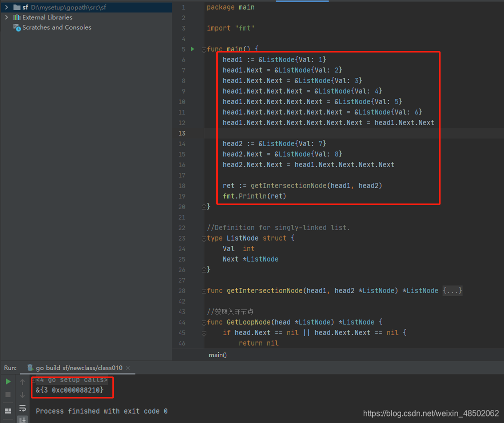Click the fmt.Println(ret) statement
This screenshot has height=423, width=504.
[x=254, y=196]
